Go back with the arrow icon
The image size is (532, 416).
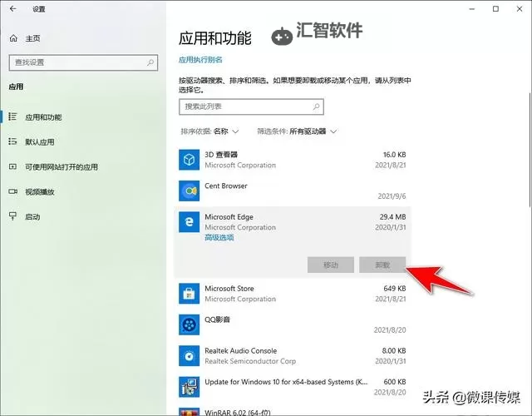[13, 9]
